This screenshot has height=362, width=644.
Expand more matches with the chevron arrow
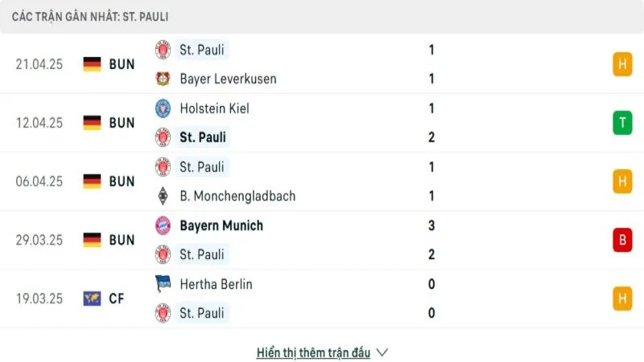382,352
